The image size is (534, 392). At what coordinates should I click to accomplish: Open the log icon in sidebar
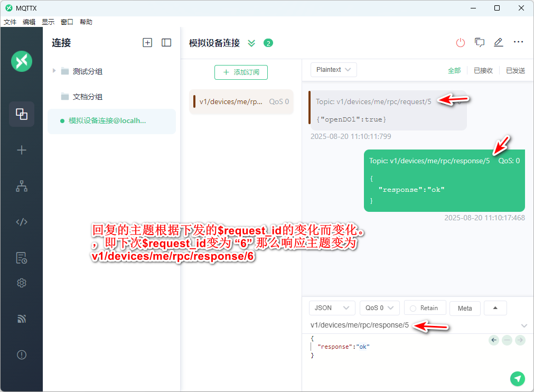pos(22,258)
